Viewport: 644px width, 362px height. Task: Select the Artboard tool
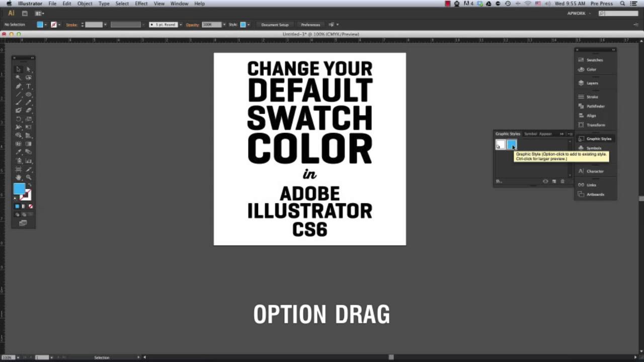tap(18, 169)
